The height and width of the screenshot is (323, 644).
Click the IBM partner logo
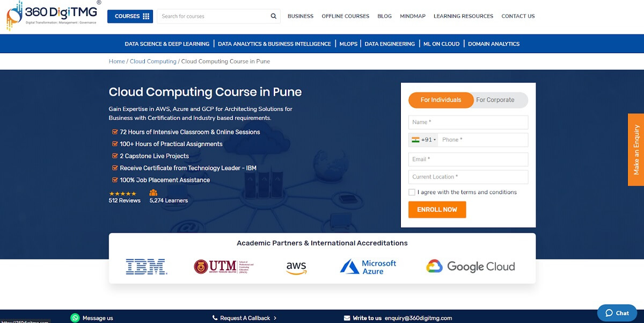(146, 267)
